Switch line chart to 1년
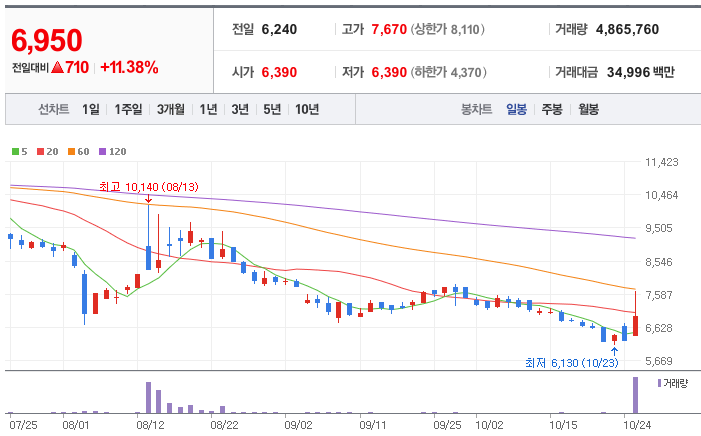The width and height of the screenshot is (701, 436). click(x=208, y=109)
